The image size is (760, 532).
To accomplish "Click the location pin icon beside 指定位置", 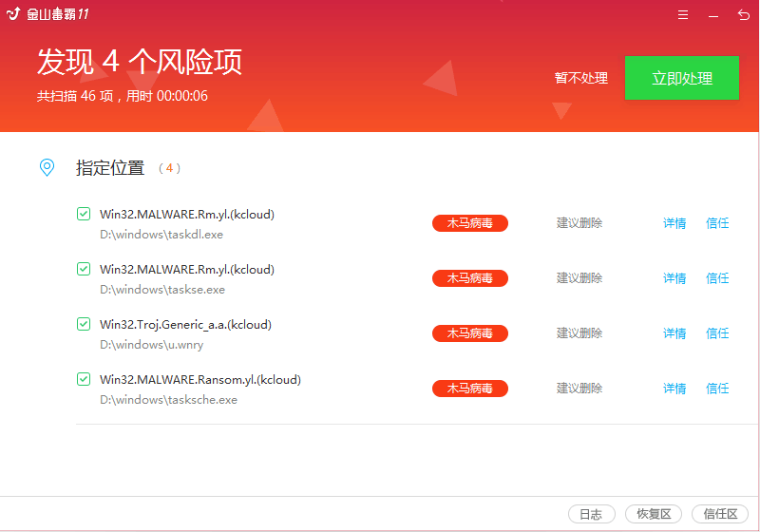I will pos(47,167).
